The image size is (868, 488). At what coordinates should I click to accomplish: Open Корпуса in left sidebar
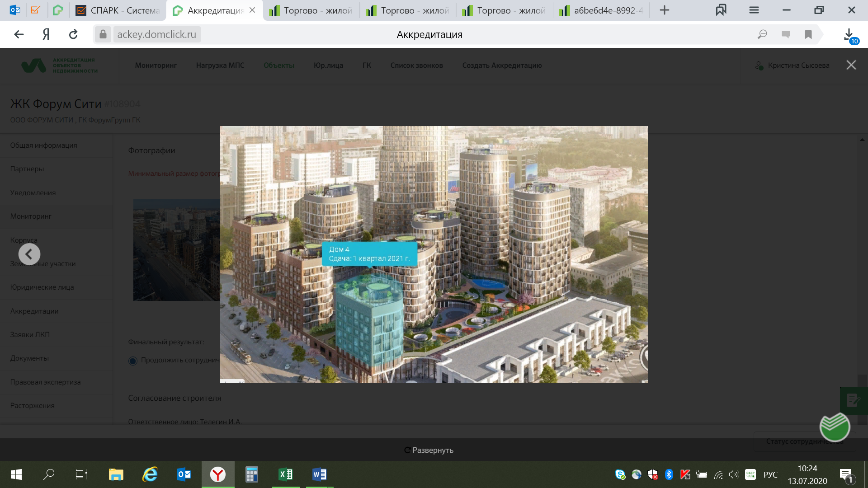24,240
